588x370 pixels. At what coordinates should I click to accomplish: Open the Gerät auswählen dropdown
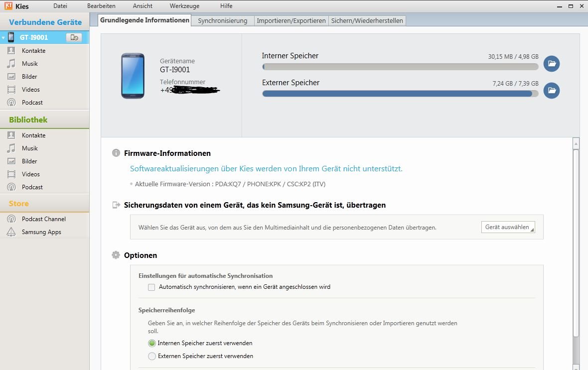pyautogui.click(x=508, y=227)
